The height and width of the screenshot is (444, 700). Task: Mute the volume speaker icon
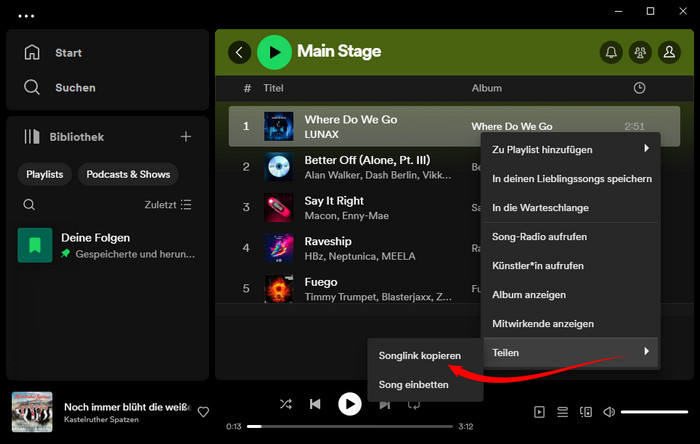coord(609,412)
